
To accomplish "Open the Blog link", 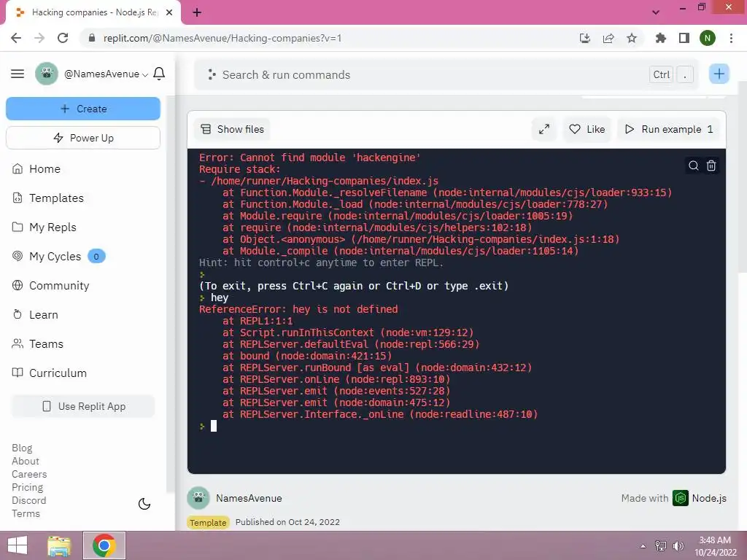I will tap(22, 448).
